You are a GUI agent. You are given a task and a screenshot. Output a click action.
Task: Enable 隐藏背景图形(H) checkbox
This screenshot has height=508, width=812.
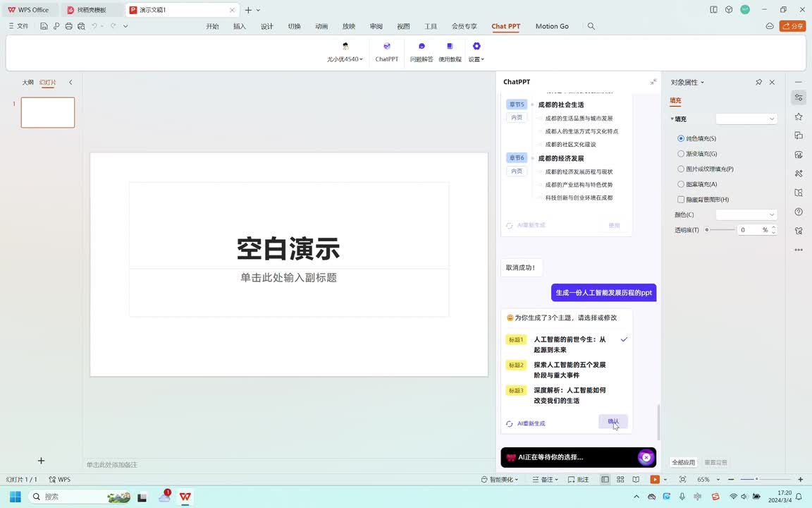coord(681,200)
